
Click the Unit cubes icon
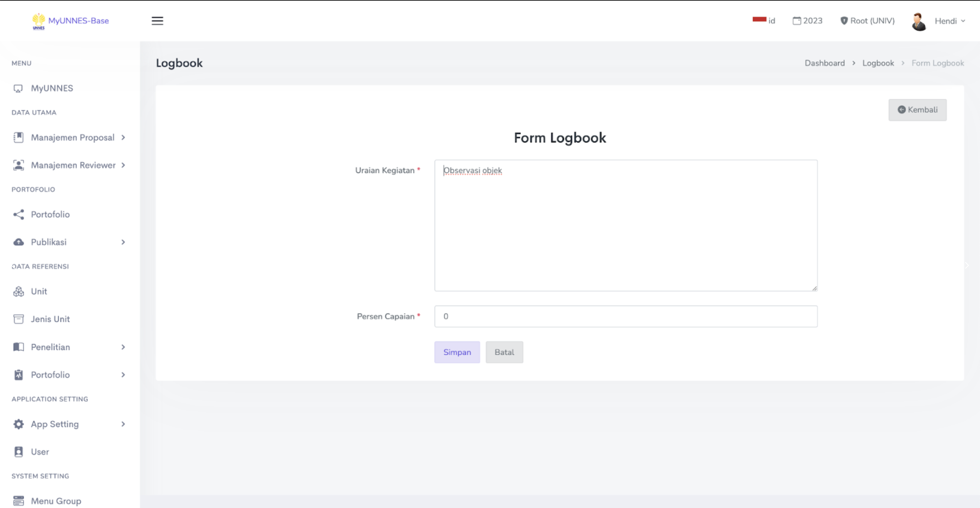tap(18, 292)
